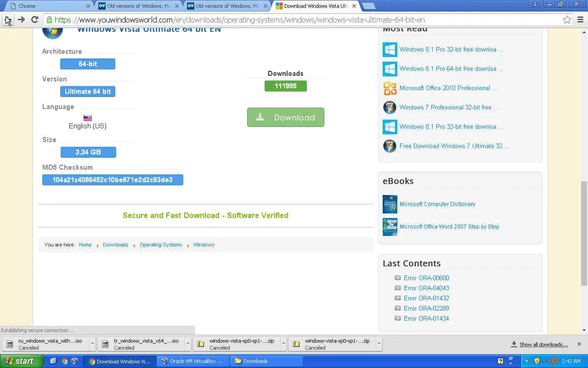Switch to Oracle VM VirtualBox in the taskbar
This screenshot has width=588, height=368.
192,361
